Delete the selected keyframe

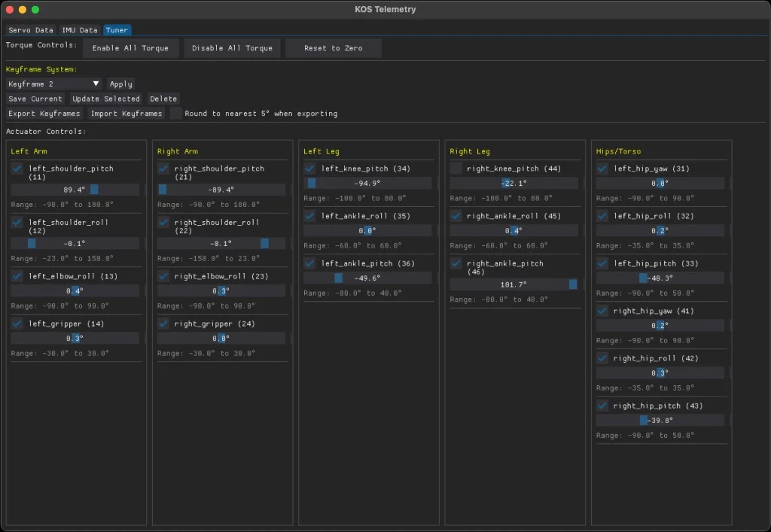(x=163, y=99)
